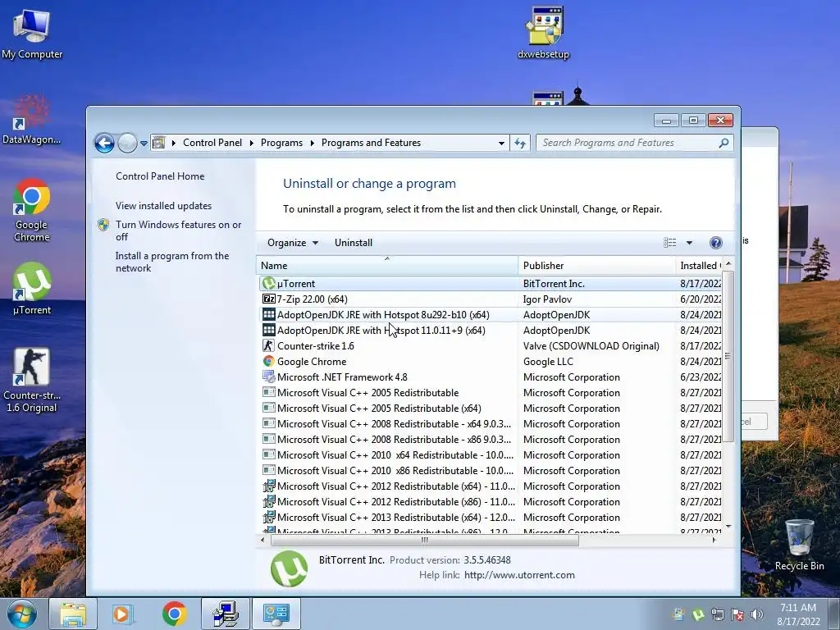Click Igor Pavlov publisher cell
This screenshot has height=630, width=840.
(x=547, y=299)
